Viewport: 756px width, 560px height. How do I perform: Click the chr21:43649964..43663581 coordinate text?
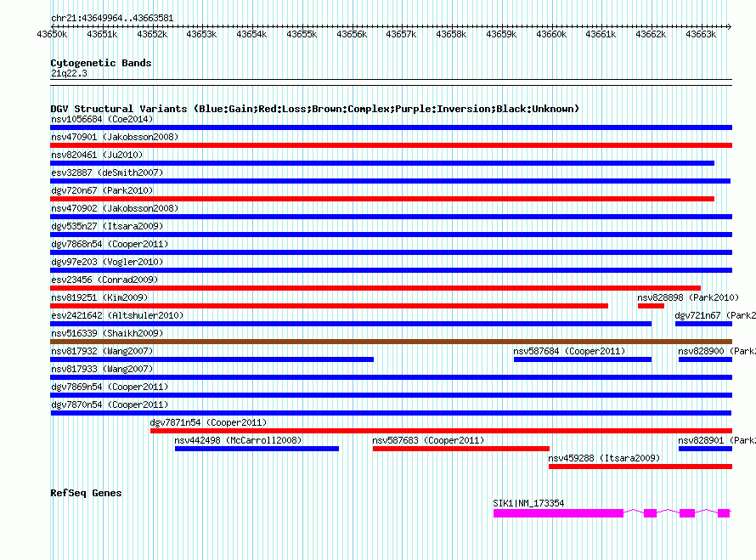pyautogui.click(x=112, y=18)
